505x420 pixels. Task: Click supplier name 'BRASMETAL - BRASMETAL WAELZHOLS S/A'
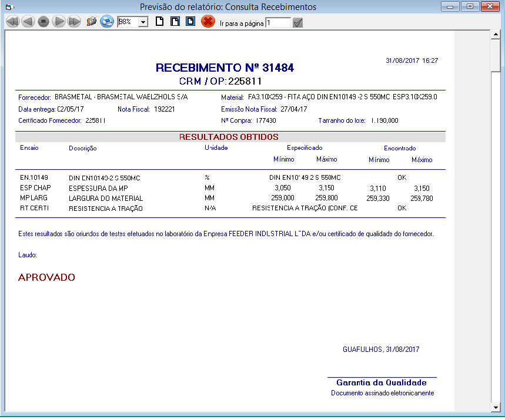[x=121, y=97]
